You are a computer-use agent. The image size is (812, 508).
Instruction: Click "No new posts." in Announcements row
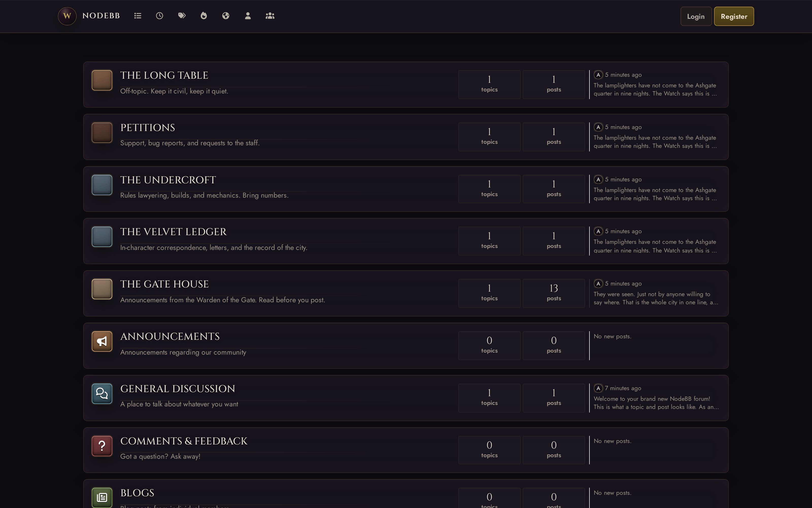pyautogui.click(x=612, y=336)
